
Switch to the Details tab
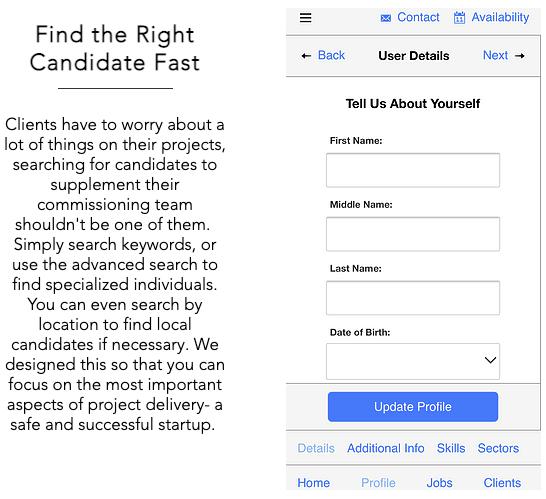pyautogui.click(x=316, y=448)
